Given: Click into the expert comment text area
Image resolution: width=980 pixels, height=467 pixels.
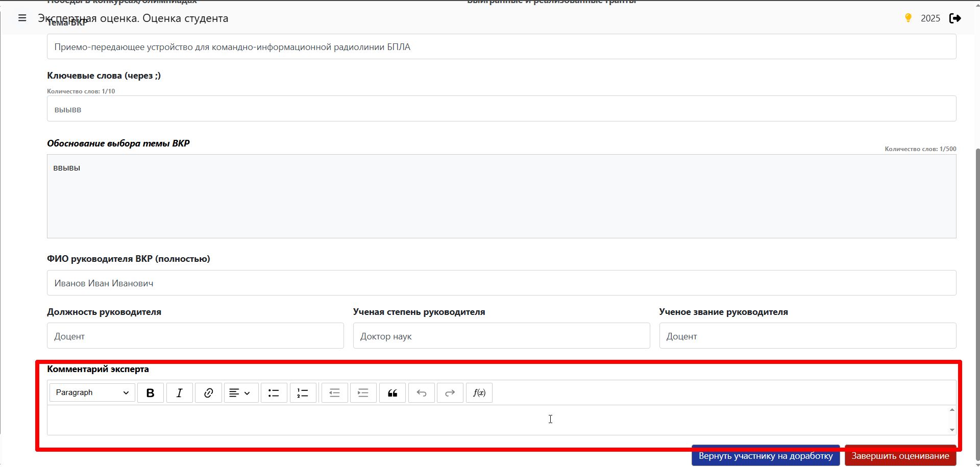Looking at the screenshot, I should coord(498,420).
